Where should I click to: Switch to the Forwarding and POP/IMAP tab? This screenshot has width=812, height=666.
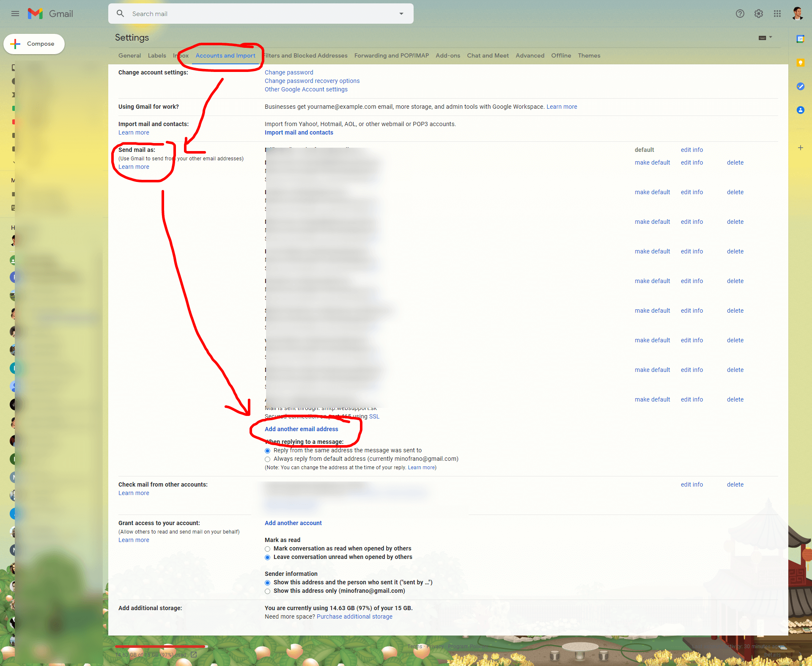tap(391, 55)
